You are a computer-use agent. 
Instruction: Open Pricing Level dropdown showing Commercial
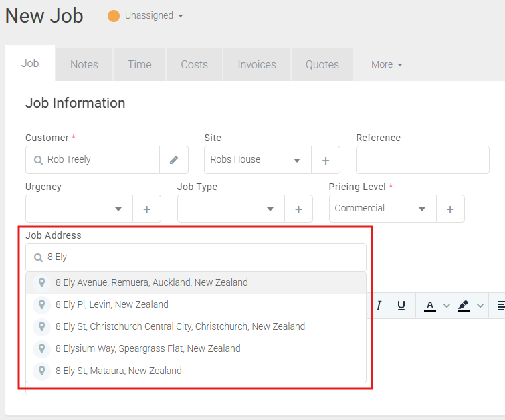coord(382,209)
